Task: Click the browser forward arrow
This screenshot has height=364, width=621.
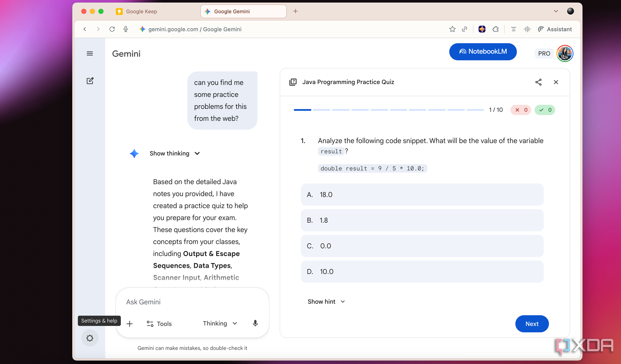Action: 98,29
